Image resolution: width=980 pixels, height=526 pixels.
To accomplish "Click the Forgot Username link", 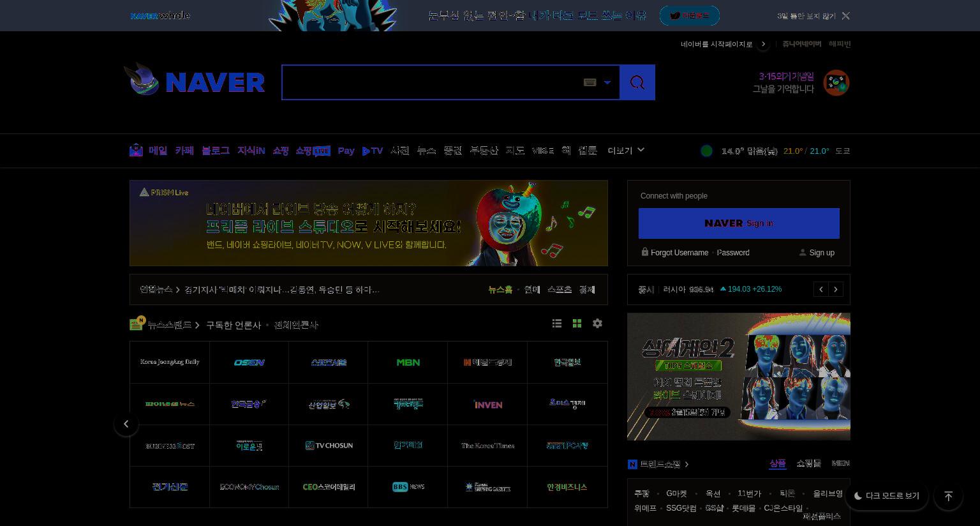I will (x=679, y=253).
